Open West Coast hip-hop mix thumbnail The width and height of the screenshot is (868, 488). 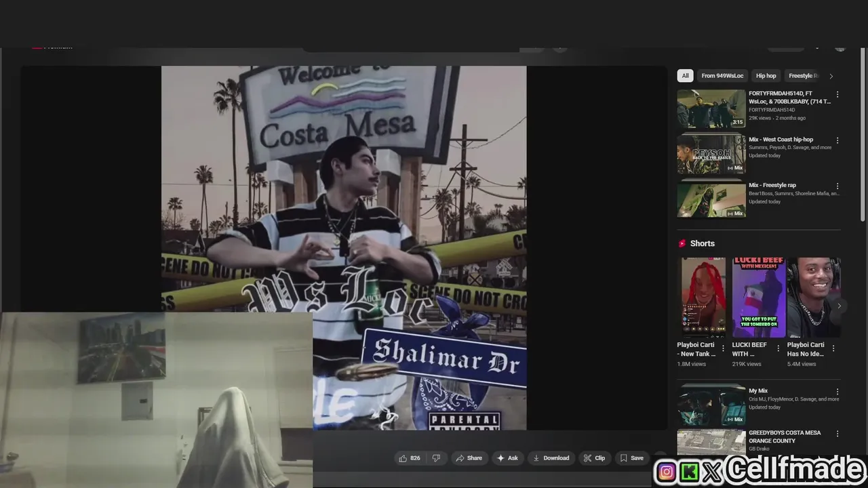[x=711, y=155]
